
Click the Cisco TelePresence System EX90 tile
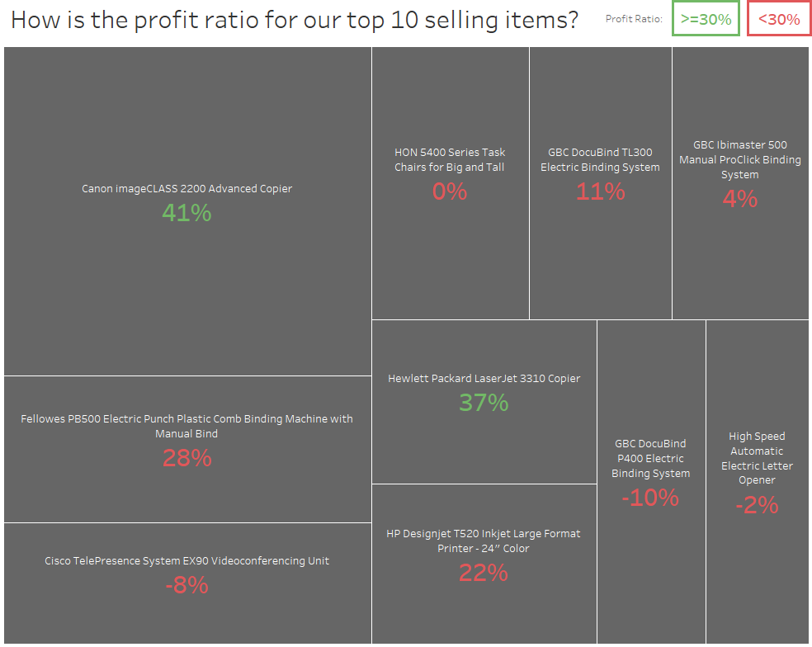pyautogui.click(x=187, y=583)
